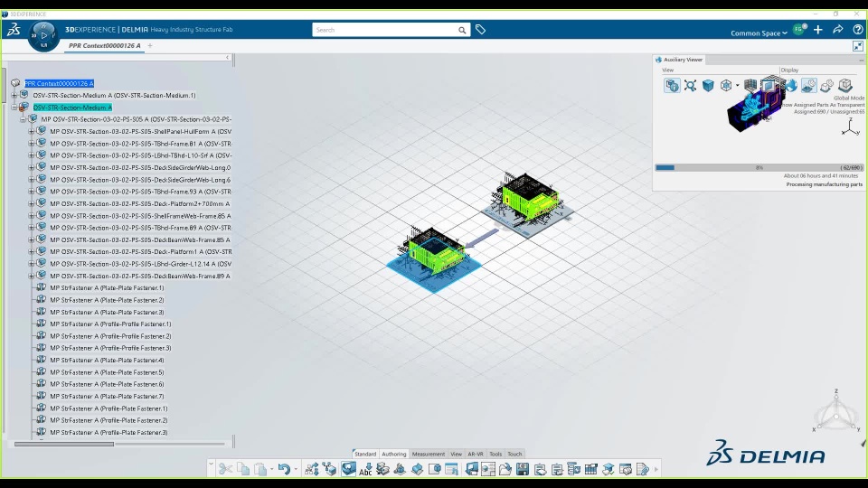Click the tree horizontal scrollbar
This screenshot has height=488, width=868.
coord(64,444)
